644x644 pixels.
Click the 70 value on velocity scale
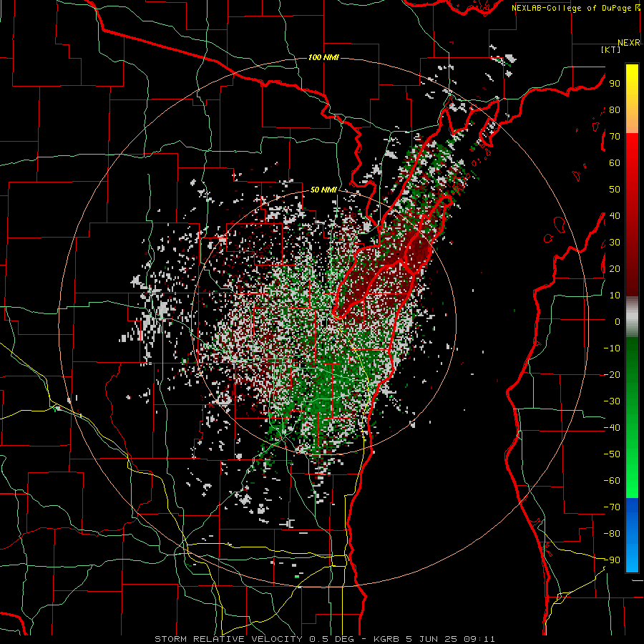click(615, 137)
